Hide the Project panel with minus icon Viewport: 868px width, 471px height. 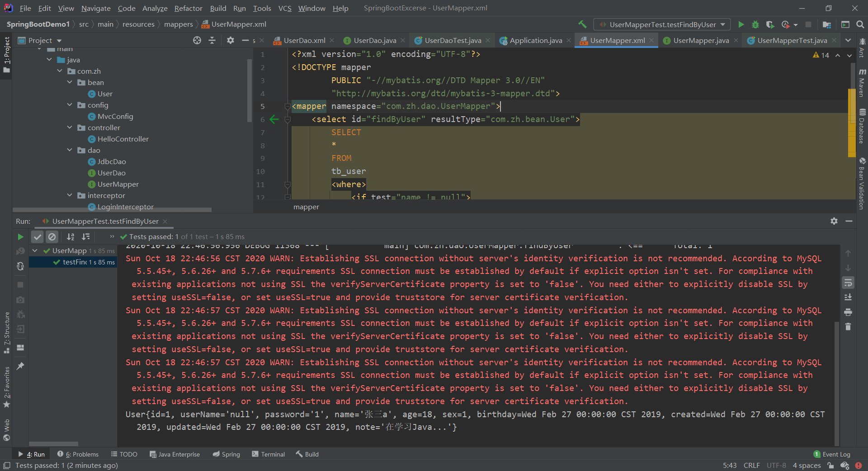[x=245, y=40]
